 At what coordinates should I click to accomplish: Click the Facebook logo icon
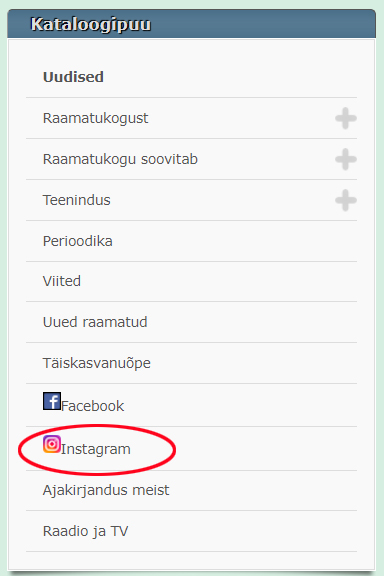click(x=52, y=401)
